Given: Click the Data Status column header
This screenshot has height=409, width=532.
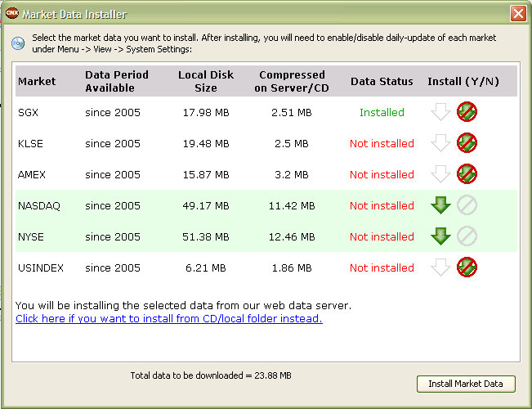Looking at the screenshot, I should pyautogui.click(x=381, y=82).
